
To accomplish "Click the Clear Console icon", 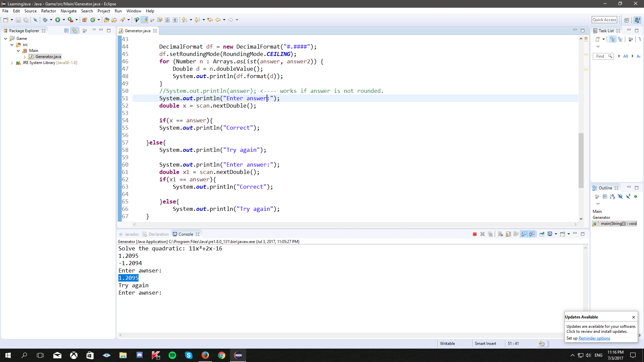I will [500, 234].
